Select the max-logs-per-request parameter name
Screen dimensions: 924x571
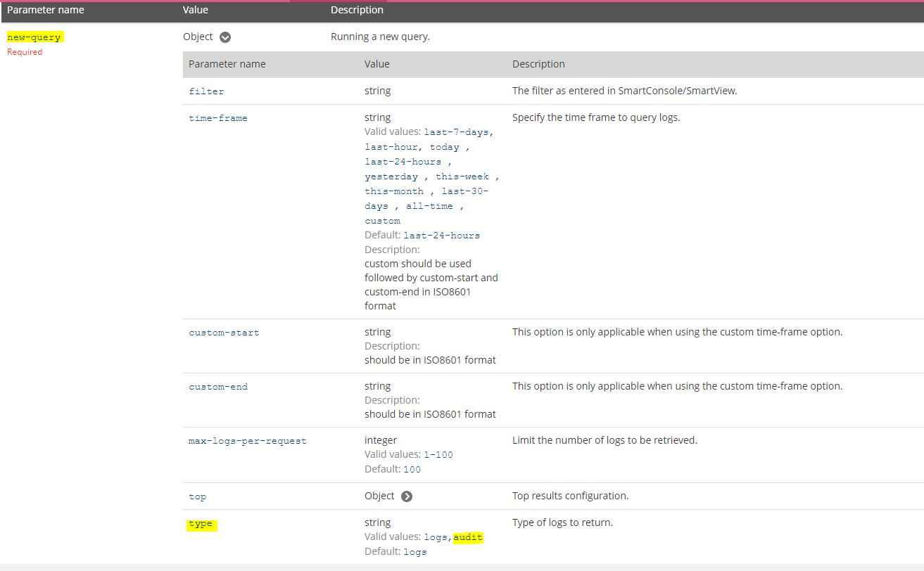point(248,441)
